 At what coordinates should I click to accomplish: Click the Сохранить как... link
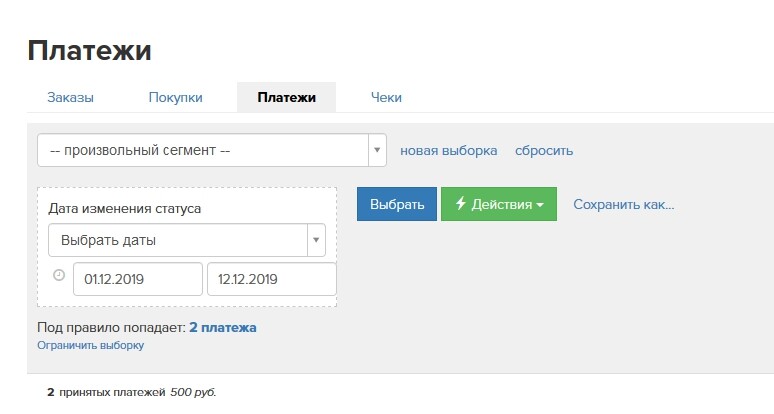click(x=623, y=204)
